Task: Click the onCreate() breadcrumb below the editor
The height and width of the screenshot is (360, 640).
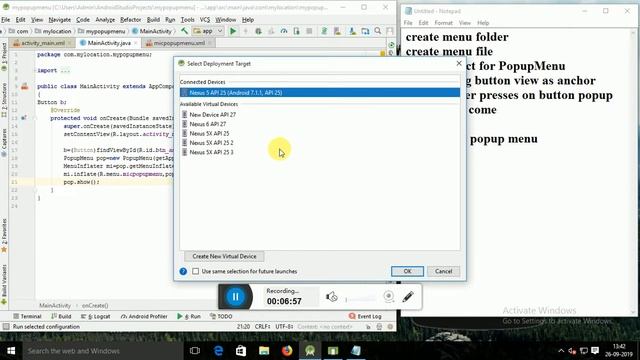Action: click(95, 305)
